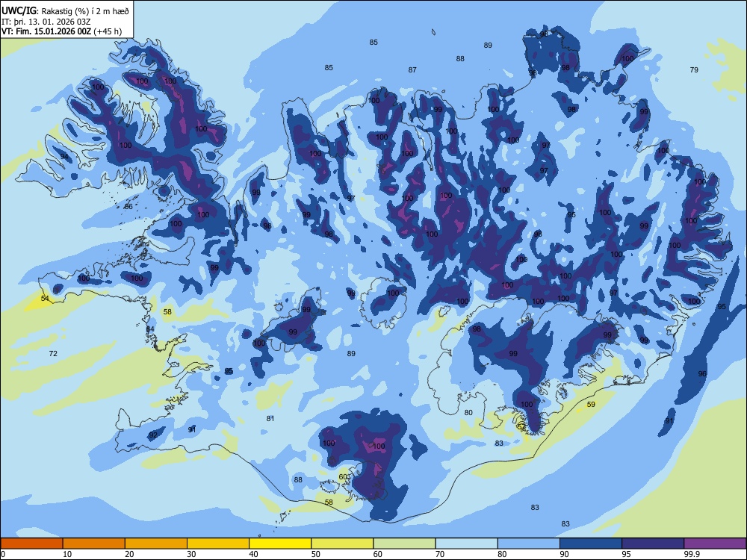Viewport: 747px width, 560px height.
Task: Click the '60' value on the south coast
Action: pyautogui.click(x=343, y=476)
